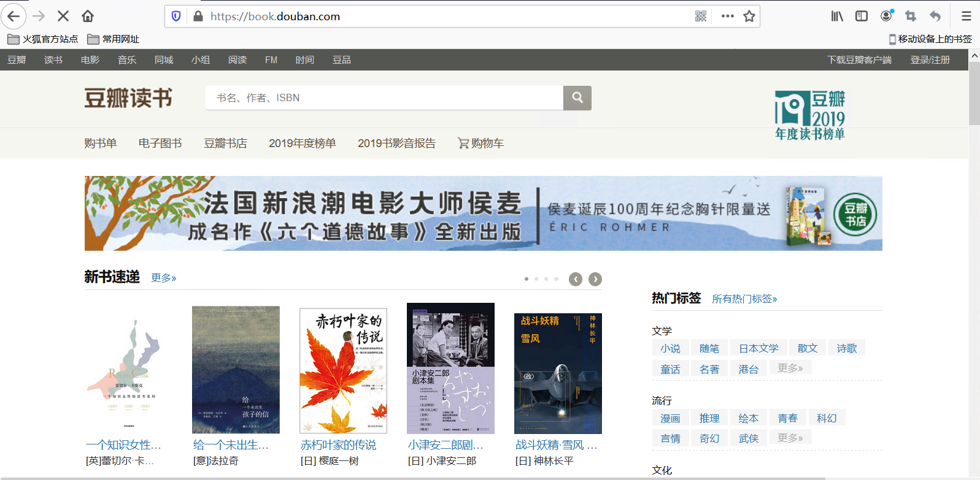Open the page actions three-dot menu

[728, 16]
